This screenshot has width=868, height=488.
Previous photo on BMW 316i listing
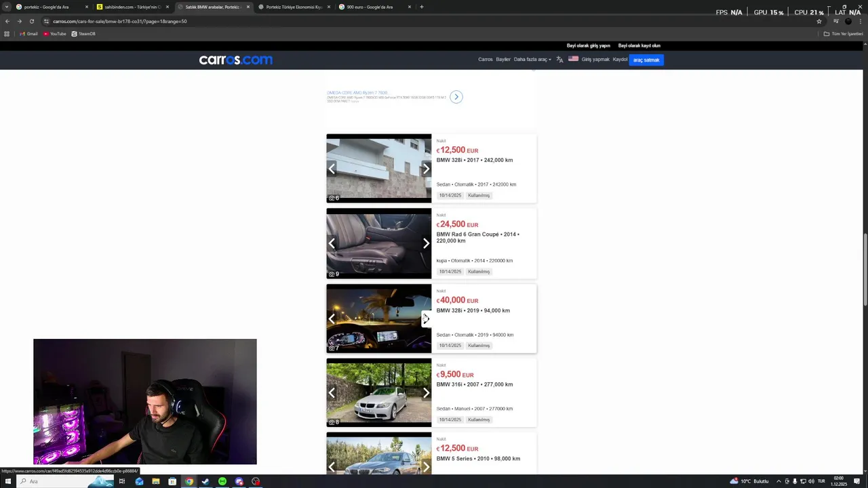332,392
